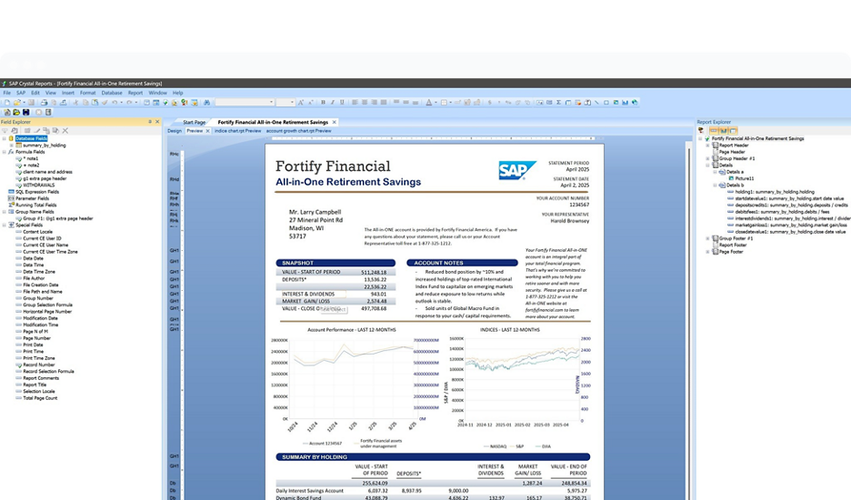Open the Insert menu
The height and width of the screenshot is (500, 851).
(68, 93)
